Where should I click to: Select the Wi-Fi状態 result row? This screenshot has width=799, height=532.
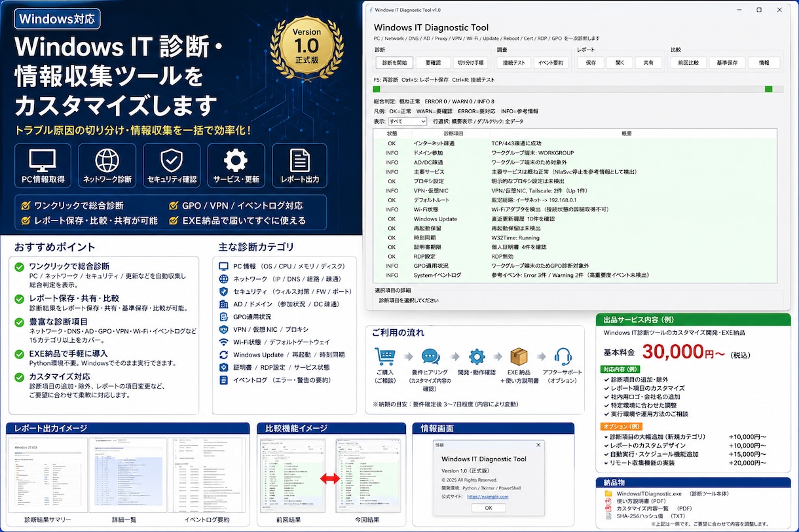(575, 209)
